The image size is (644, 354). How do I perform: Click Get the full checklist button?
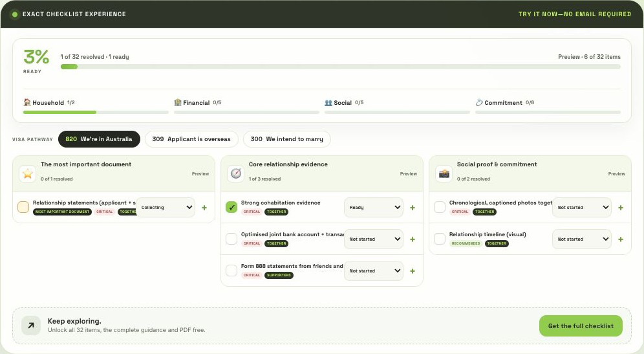pyautogui.click(x=581, y=326)
